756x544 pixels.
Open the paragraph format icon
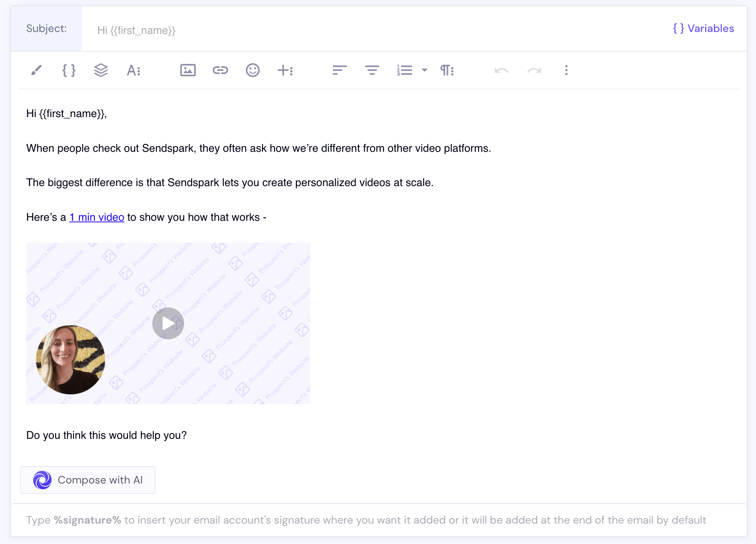click(x=447, y=70)
